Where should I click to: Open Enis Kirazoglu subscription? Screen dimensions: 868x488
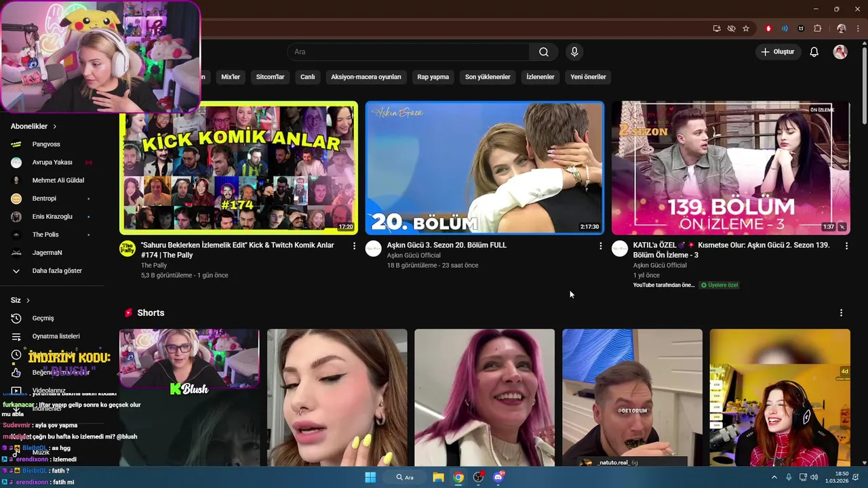tap(51, 217)
